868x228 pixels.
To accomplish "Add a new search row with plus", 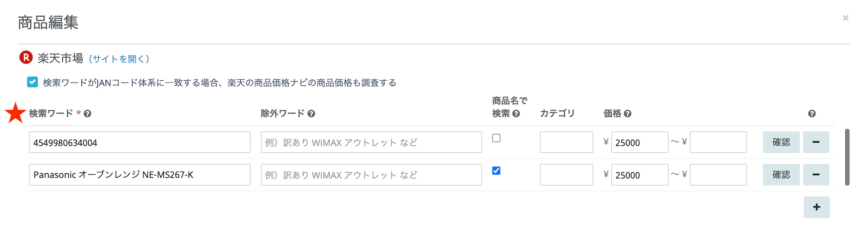I will pos(817,207).
